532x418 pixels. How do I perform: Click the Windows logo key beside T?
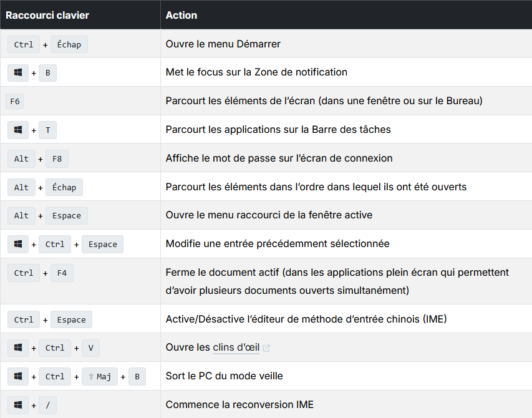point(18,130)
